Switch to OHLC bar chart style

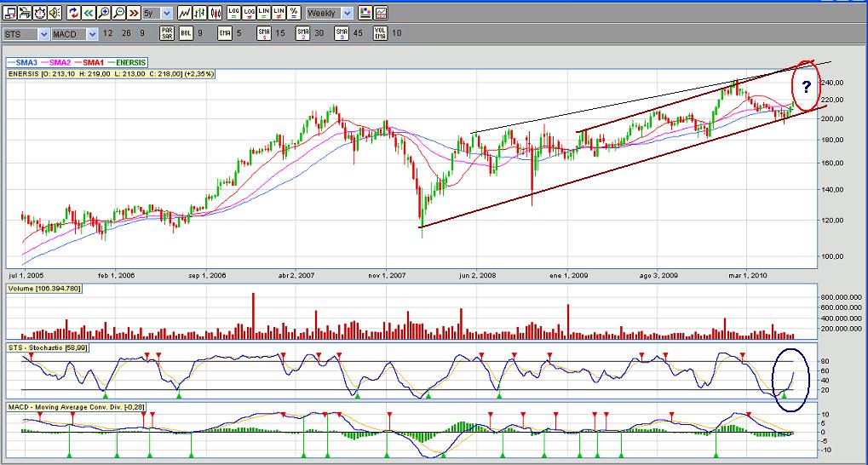click(x=200, y=12)
